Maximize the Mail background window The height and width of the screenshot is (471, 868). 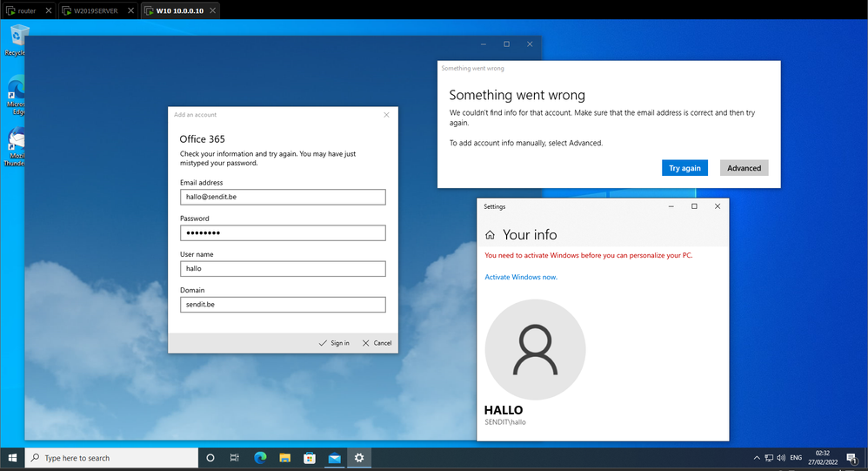click(506, 44)
